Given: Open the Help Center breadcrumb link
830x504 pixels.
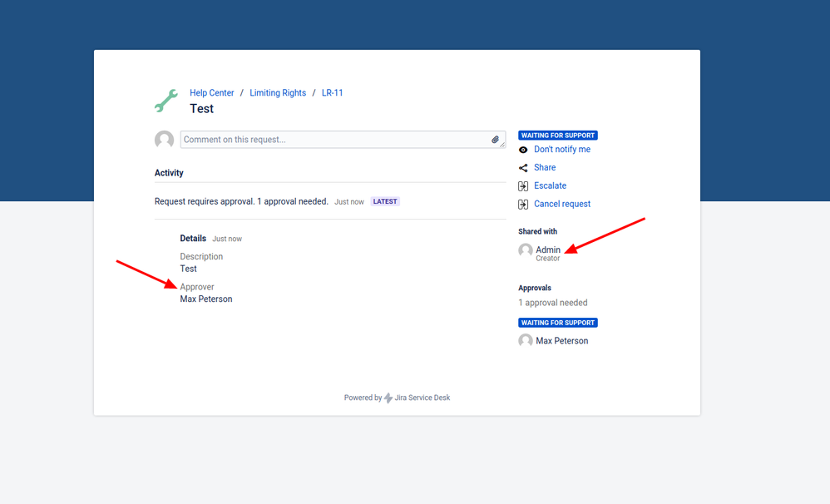Looking at the screenshot, I should [x=212, y=92].
